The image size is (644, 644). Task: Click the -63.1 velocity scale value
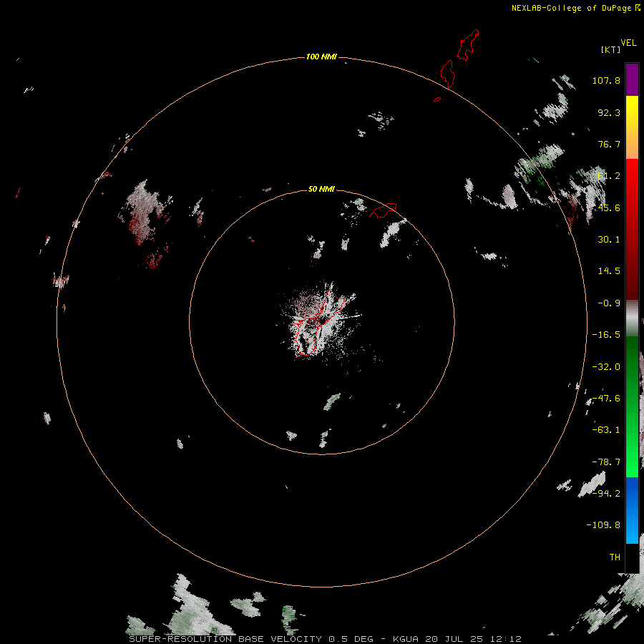coord(606,430)
